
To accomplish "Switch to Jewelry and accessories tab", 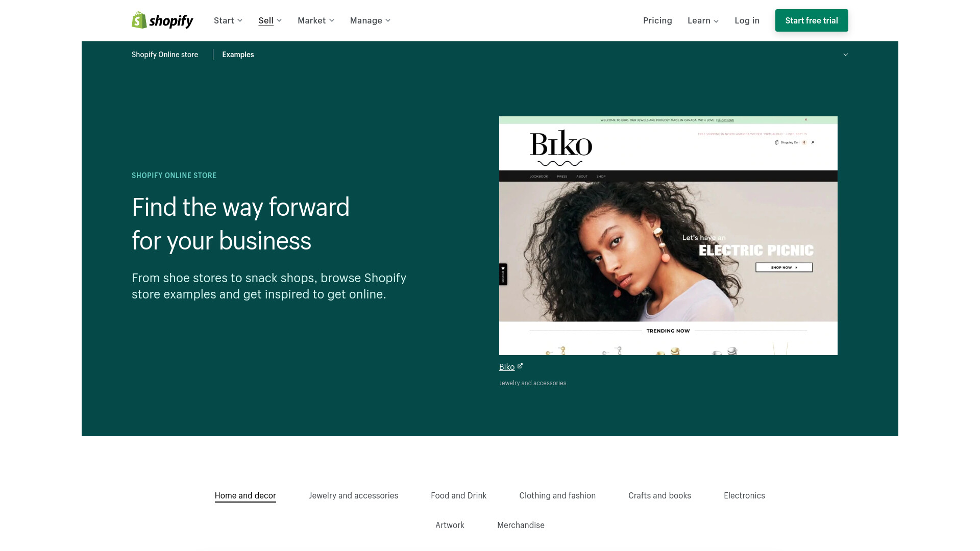I will pyautogui.click(x=353, y=495).
